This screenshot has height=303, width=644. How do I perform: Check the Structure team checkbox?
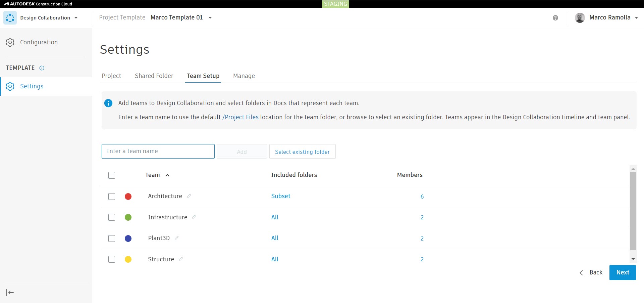[x=112, y=259]
